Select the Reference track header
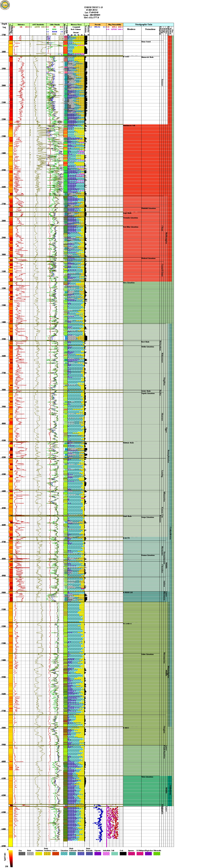The width and height of the screenshot is (199, 868). pyautogui.click(x=21, y=25)
